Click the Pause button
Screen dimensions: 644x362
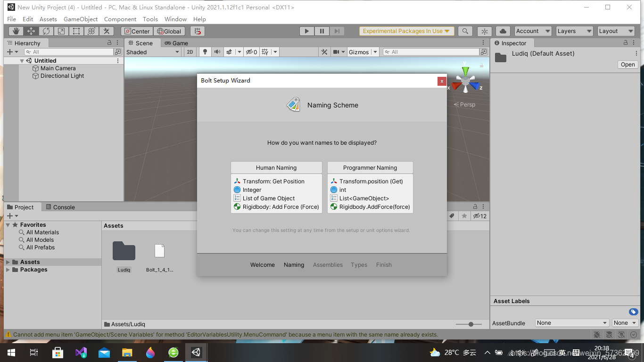point(322,31)
